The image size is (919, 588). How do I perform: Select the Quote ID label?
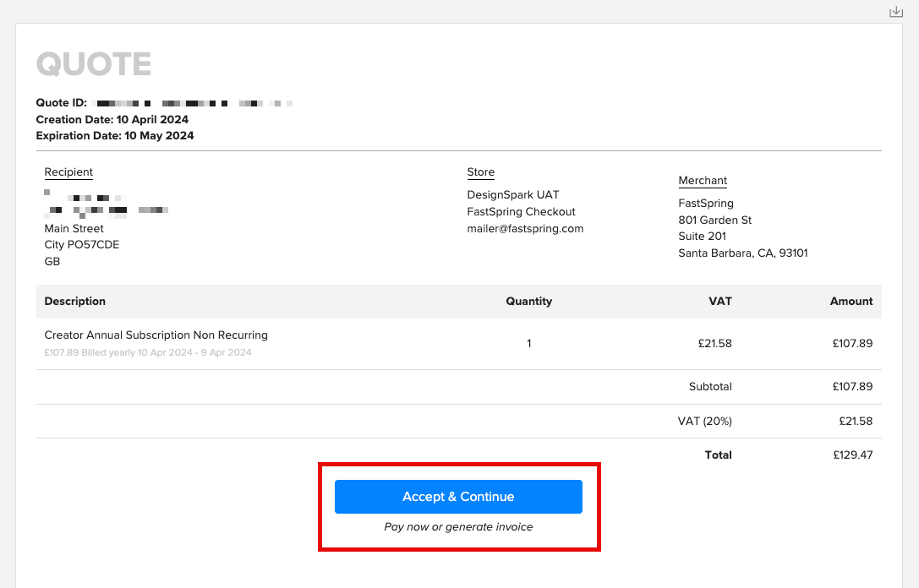(x=61, y=103)
